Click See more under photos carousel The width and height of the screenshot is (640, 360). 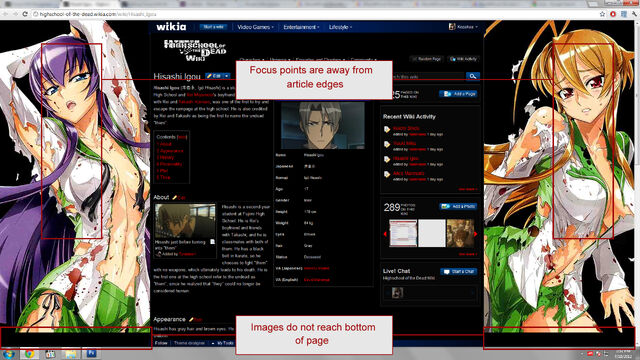pyautogui.click(x=467, y=254)
